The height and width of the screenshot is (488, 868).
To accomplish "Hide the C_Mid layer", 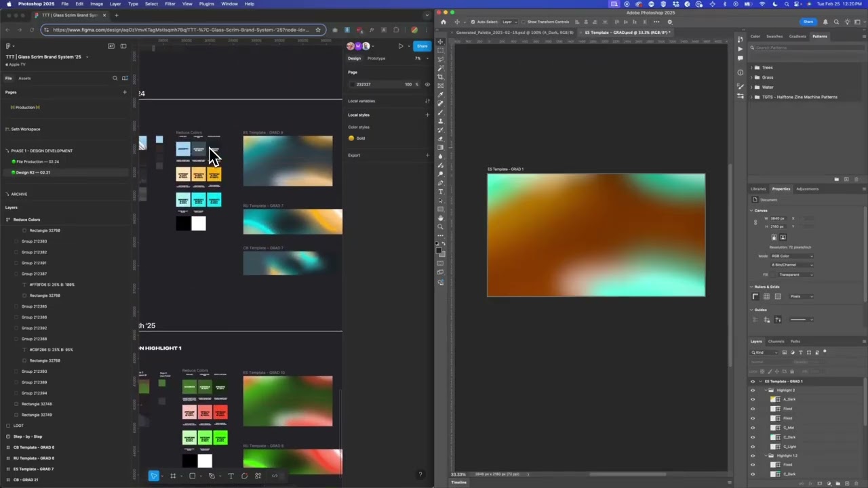I will coord(753,428).
